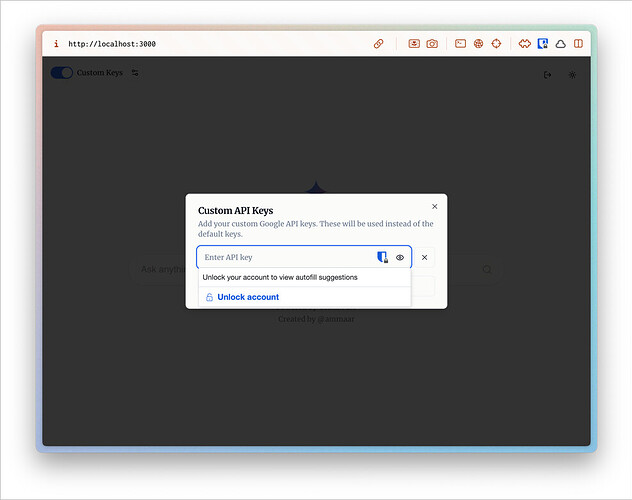Switch theme with the sun icon
The height and width of the screenshot is (500, 632).
(572, 75)
